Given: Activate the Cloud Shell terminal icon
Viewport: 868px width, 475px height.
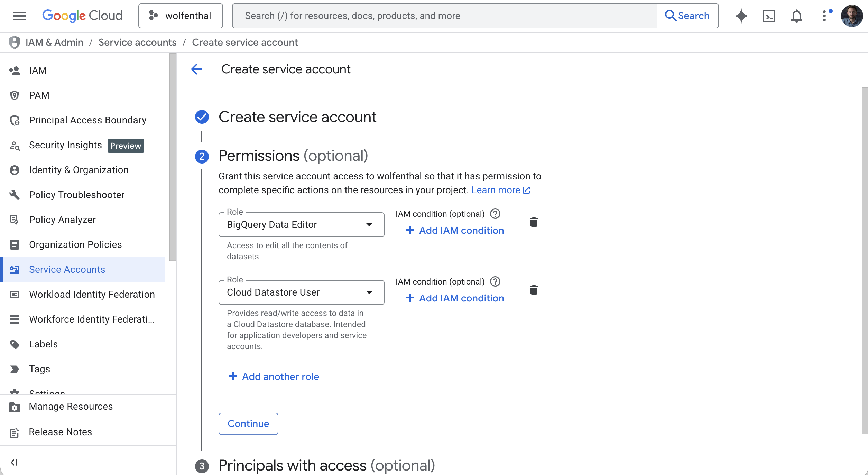Looking at the screenshot, I should (769, 16).
